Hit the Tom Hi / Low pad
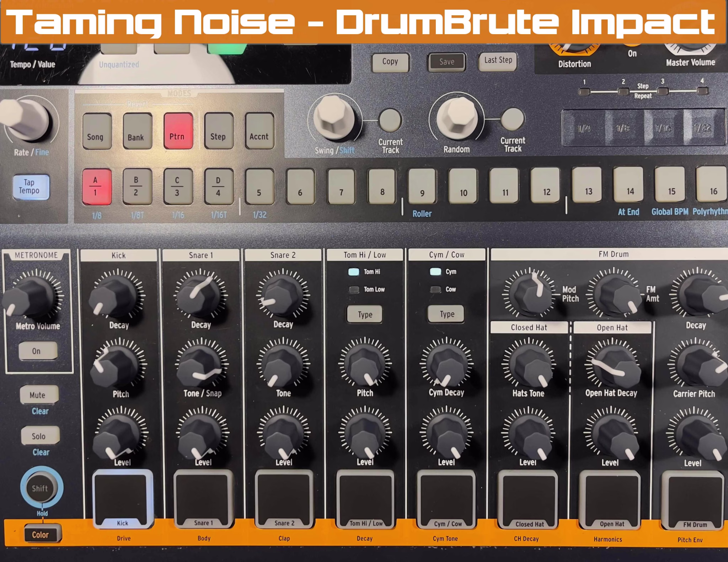This screenshot has width=728, height=562. pos(366,499)
